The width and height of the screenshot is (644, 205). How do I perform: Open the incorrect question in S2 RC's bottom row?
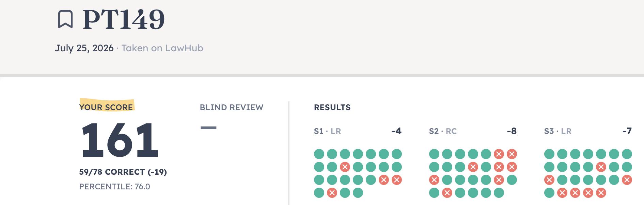[x=447, y=193]
